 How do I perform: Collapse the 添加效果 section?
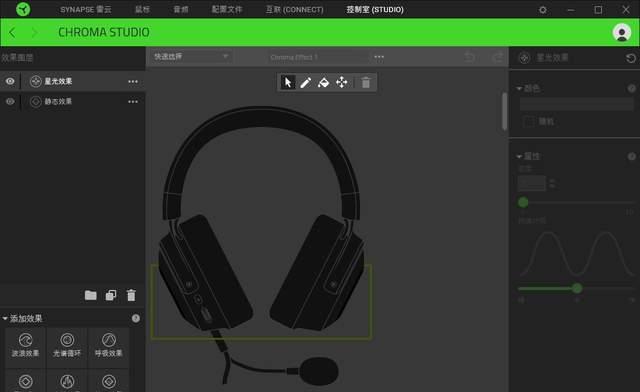(x=5, y=318)
